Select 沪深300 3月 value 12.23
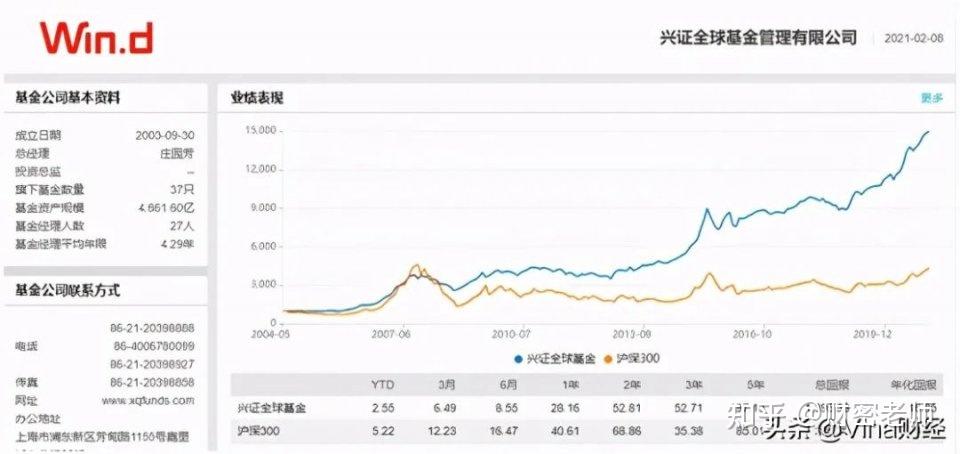The height and width of the screenshot is (454, 960). (x=442, y=431)
